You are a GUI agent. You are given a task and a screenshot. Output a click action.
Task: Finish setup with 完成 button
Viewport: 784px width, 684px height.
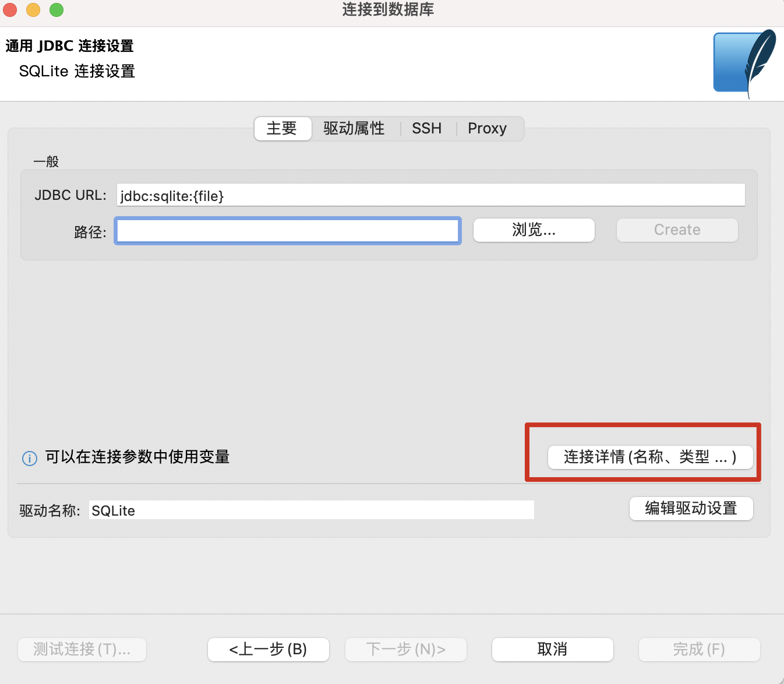point(698,649)
